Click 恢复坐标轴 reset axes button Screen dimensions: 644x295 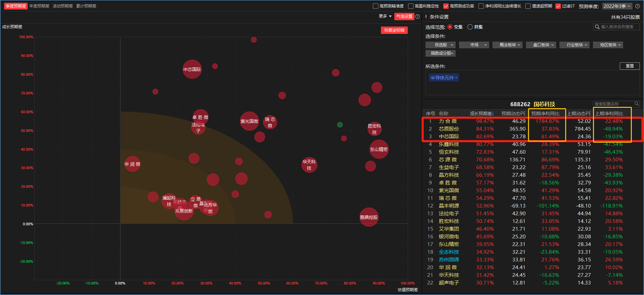(394, 30)
